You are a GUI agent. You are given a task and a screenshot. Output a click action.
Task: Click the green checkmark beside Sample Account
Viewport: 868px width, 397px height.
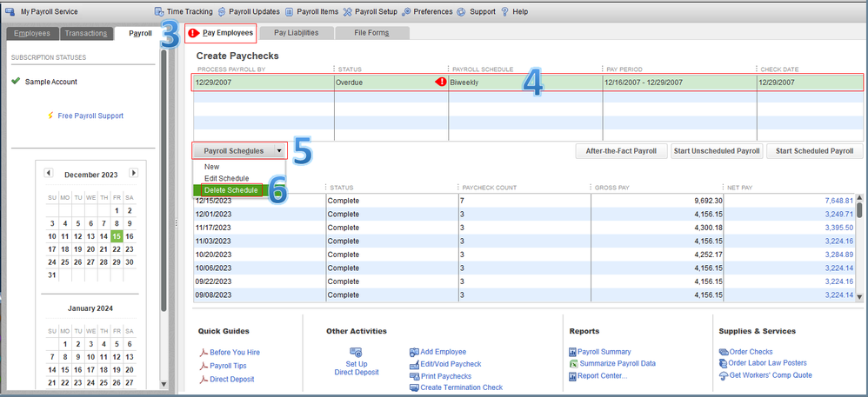point(16,82)
